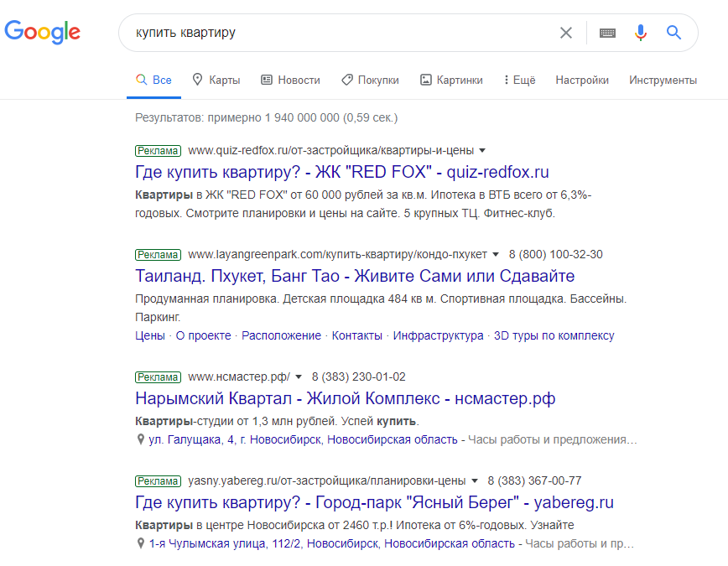The width and height of the screenshot is (728, 566).
Task: Click the Google logo
Action: tap(42, 32)
